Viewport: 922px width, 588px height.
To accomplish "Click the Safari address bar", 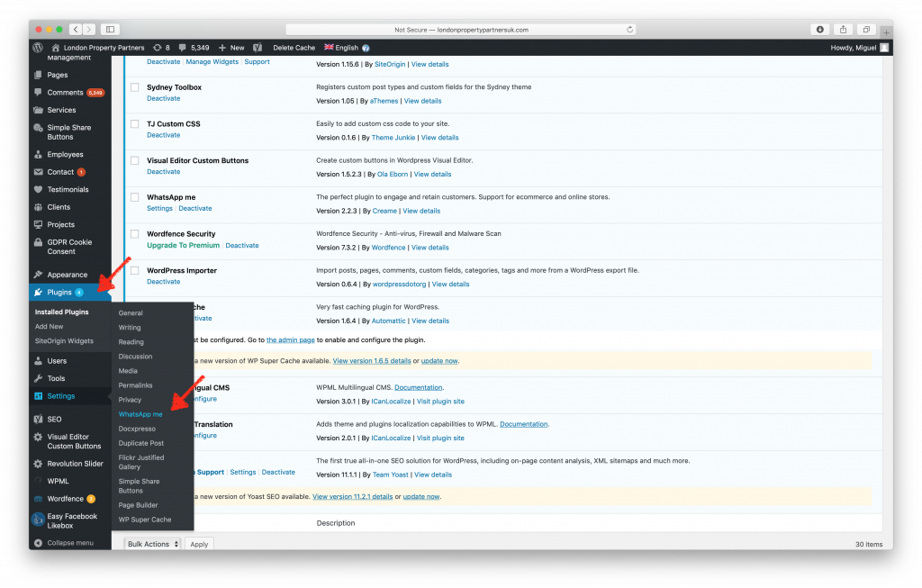I will pyautogui.click(x=461, y=30).
